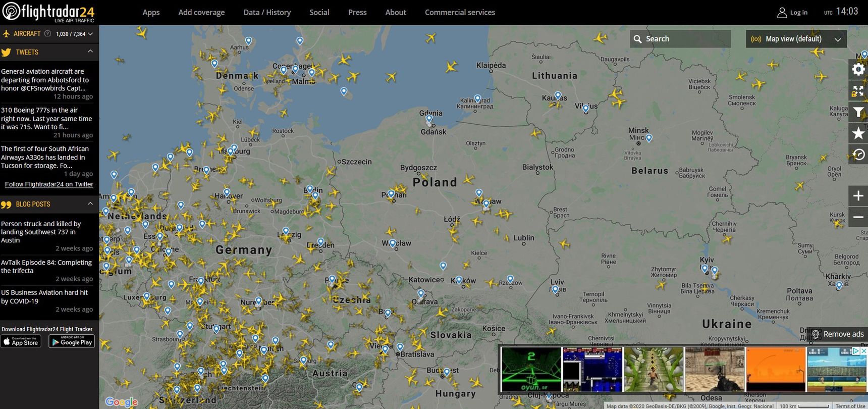Select the airport pin at Lviv
Screen dimensions: 868x409
point(555,290)
